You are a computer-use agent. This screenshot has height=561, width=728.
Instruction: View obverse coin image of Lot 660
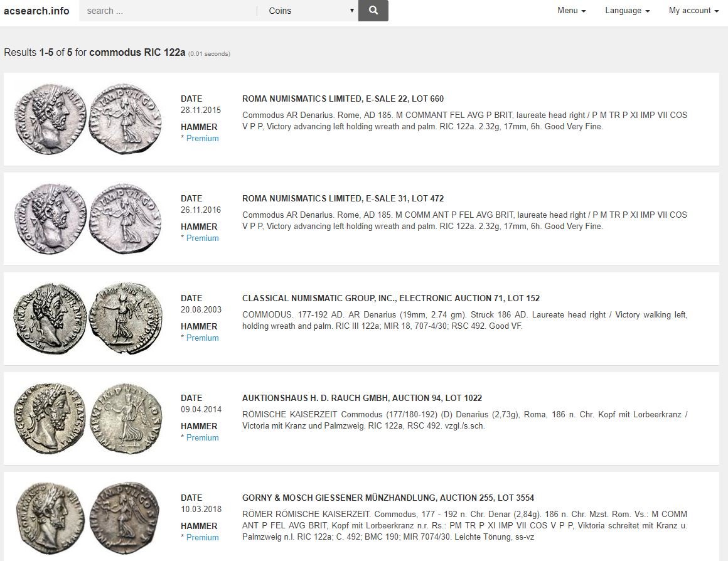pos(50,119)
